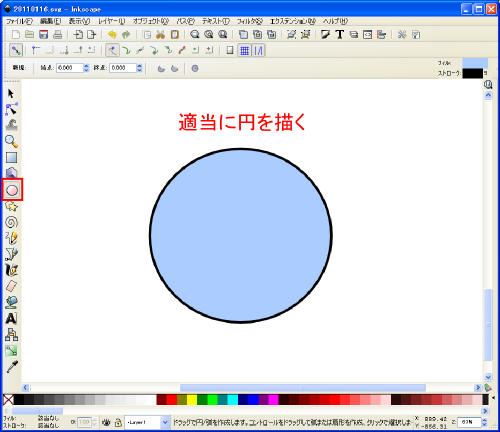Toggle snap nodes or handles button
The width and height of the screenshot is (500, 432).
112,50
